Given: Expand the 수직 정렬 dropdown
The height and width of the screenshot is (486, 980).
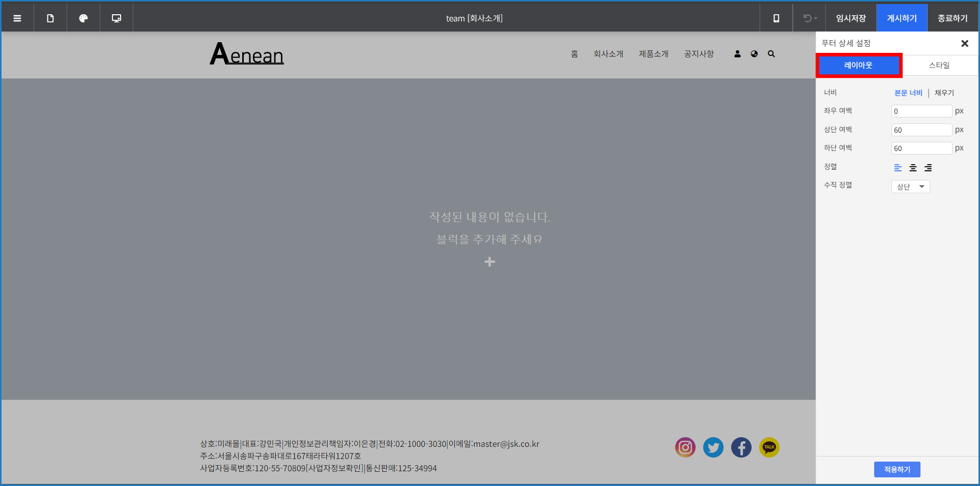Looking at the screenshot, I should point(910,187).
